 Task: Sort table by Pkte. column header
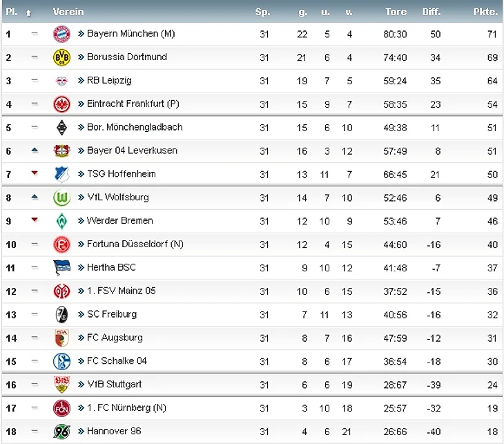485,12
